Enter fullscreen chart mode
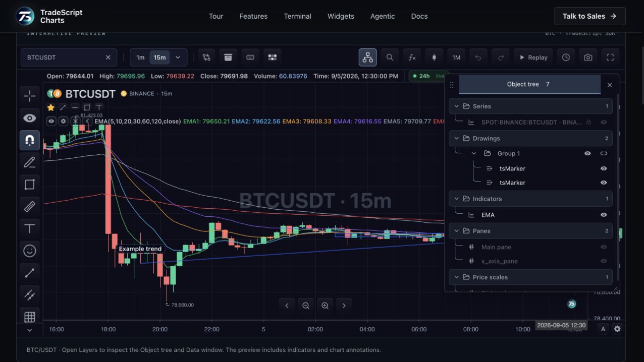 click(x=610, y=57)
